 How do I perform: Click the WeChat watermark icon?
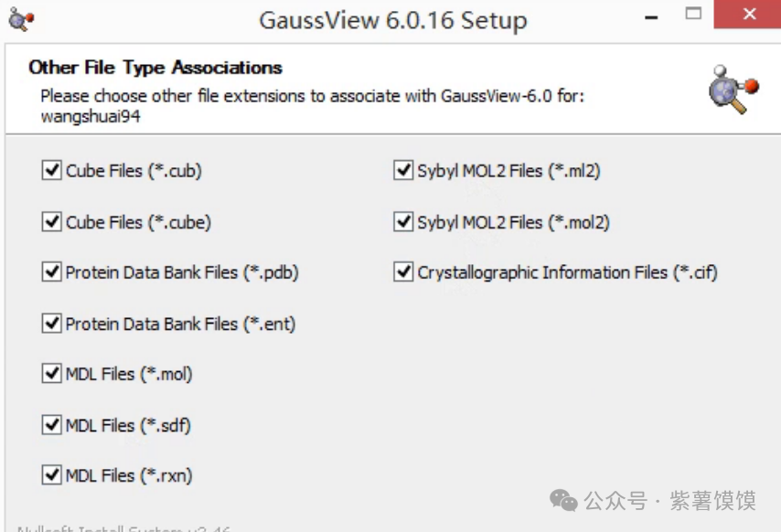562,501
